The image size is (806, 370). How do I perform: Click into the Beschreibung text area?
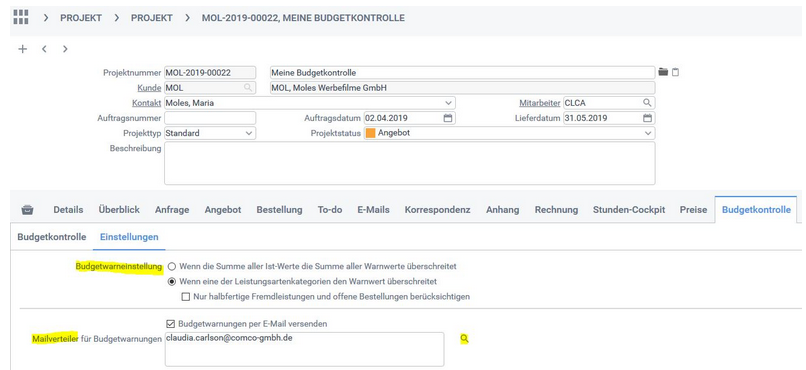pyautogui.click(x=410, y=163)
